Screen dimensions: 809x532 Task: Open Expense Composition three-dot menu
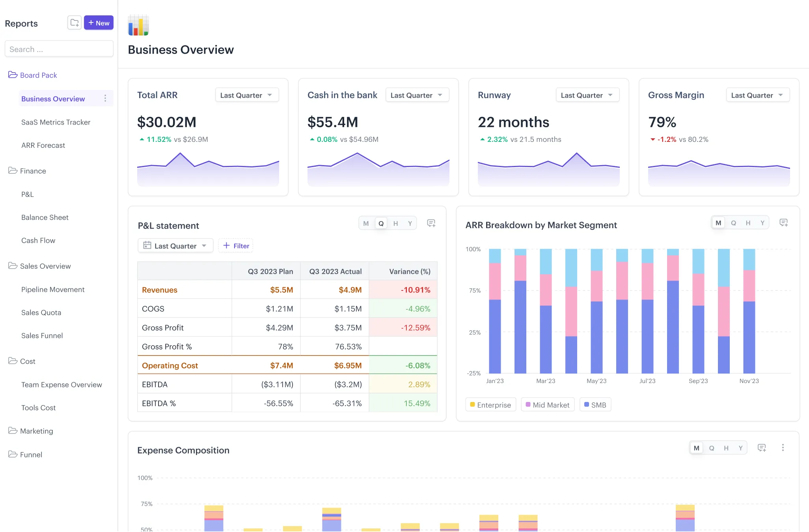[x=783, y=448]
